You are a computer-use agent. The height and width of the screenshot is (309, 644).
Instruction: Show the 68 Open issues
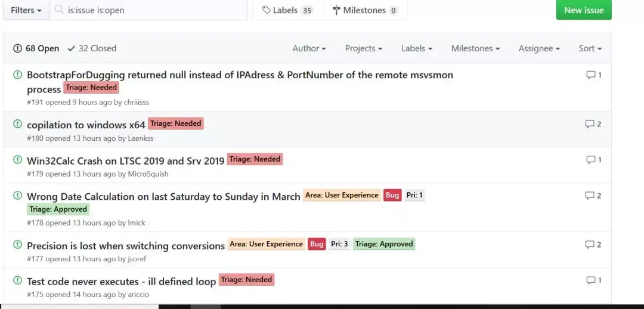pos(36,48)
